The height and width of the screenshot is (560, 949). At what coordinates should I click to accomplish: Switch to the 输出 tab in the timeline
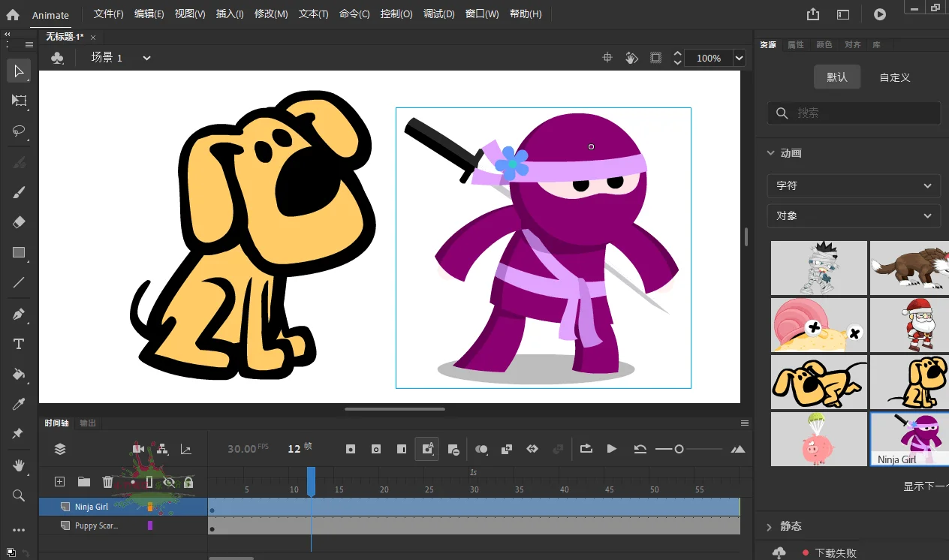pyautogui.click(x=86, y=422)
